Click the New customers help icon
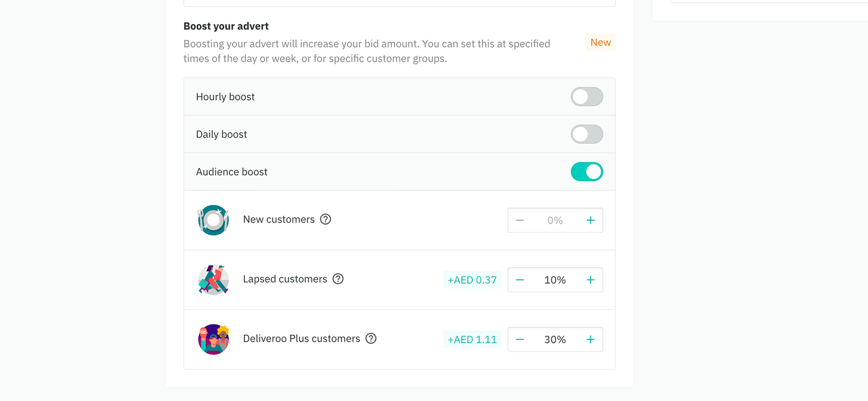Screen dimensions: 868x401 click(x=326, y=220)
